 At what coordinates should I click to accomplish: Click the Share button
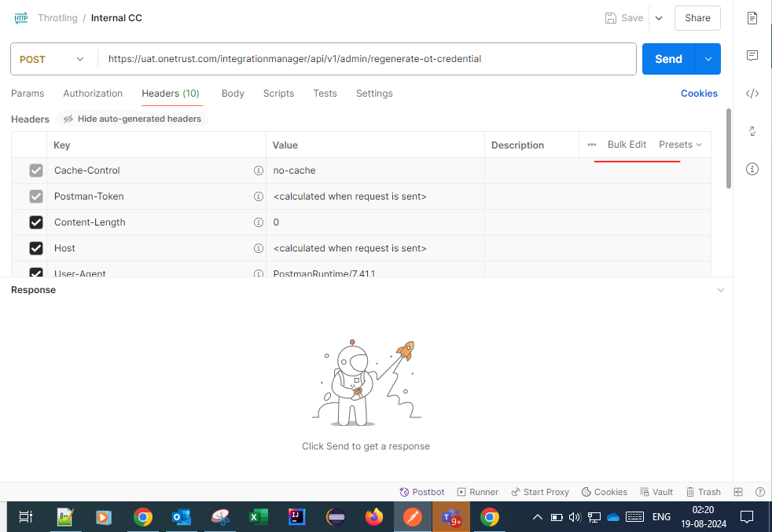[697, 18]
